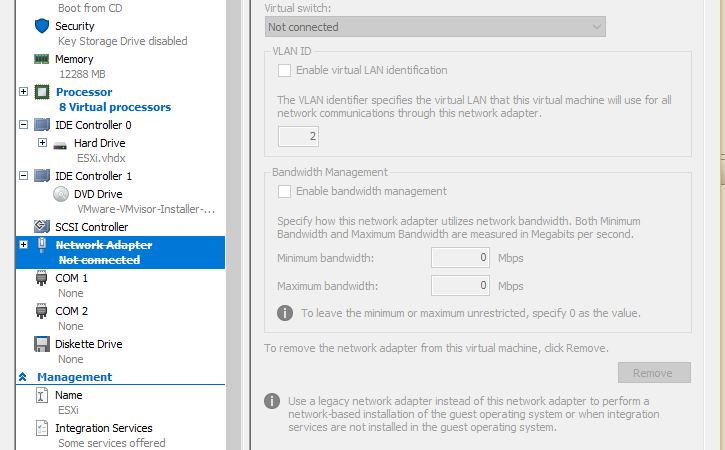
Task: Select the Hard Drive icon
Action: click(x=60, y=143)
